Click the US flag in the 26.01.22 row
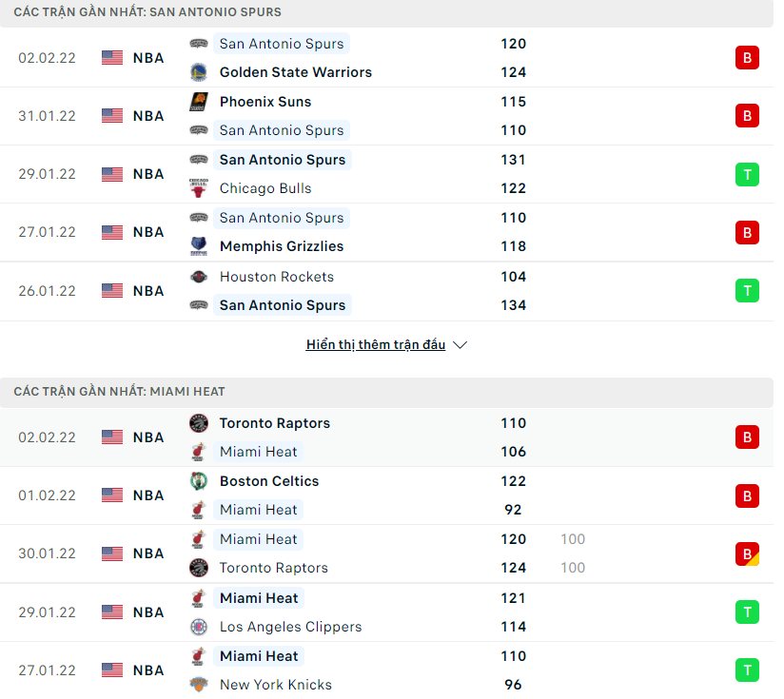 point(112,291)
